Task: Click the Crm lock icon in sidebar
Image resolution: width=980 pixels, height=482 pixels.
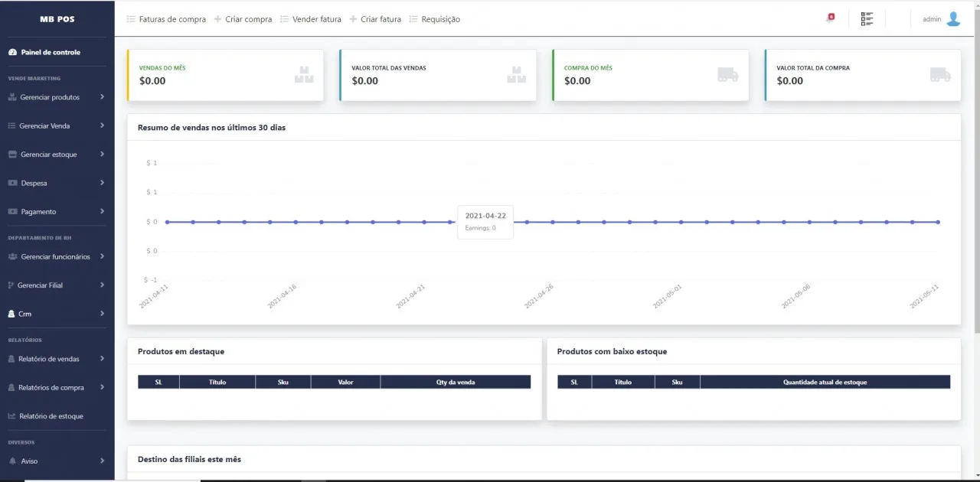Action: 11,314
